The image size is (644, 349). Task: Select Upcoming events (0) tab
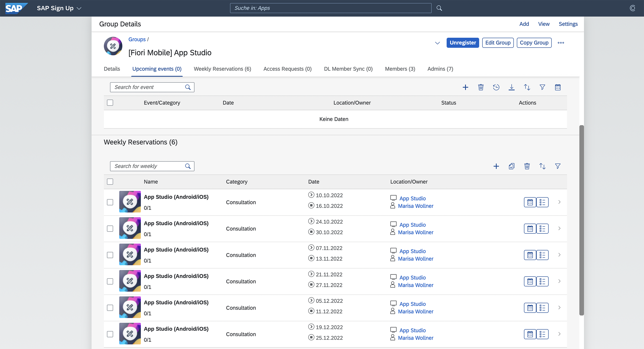[x=157, y=69]
